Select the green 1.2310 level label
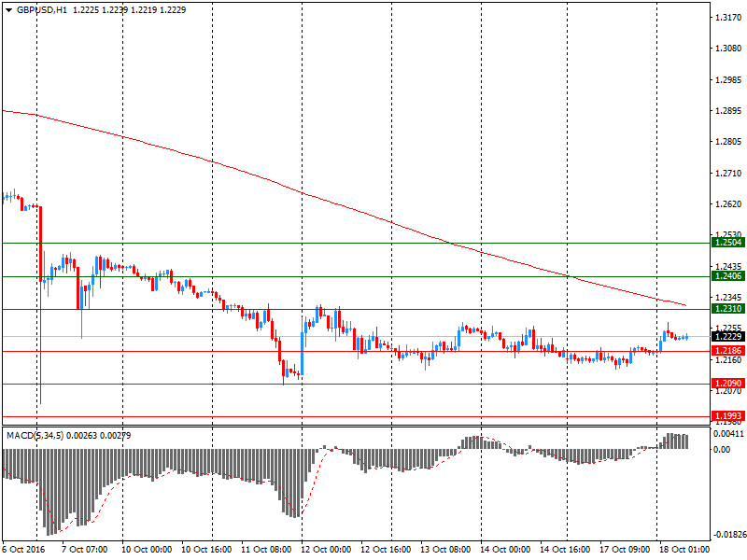 point(728,309)
